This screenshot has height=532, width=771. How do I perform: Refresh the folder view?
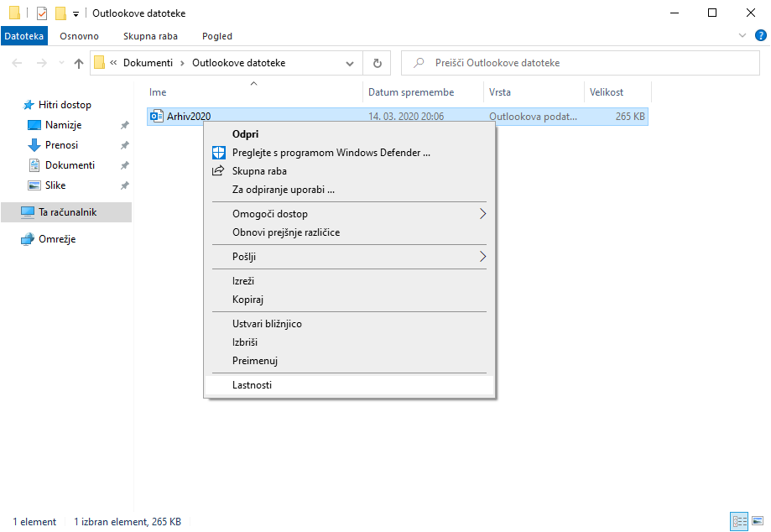pos(378,63)
